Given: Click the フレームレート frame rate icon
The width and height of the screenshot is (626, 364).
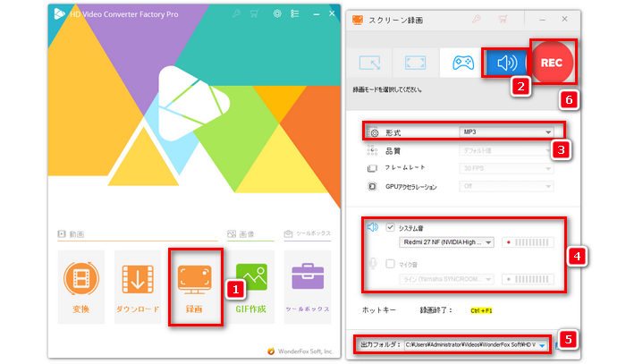Looking at the screenshot, I should pyautogui.click(x=372, y=168).
